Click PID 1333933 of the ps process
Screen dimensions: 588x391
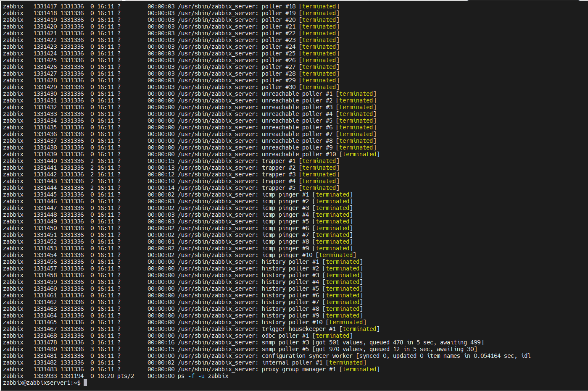pyautogui.click(x=45, y=376)
